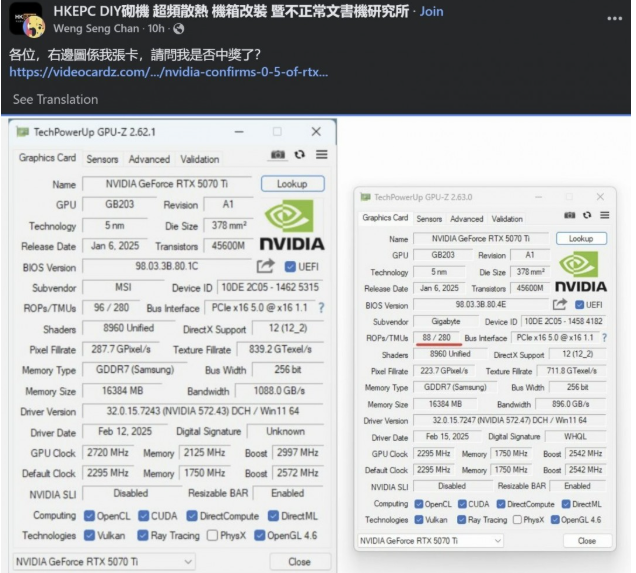The image size is (636, 573).
Task: Toggle Vulkan checkbox in GPU-Z 2.63.0
Action: 419,519
